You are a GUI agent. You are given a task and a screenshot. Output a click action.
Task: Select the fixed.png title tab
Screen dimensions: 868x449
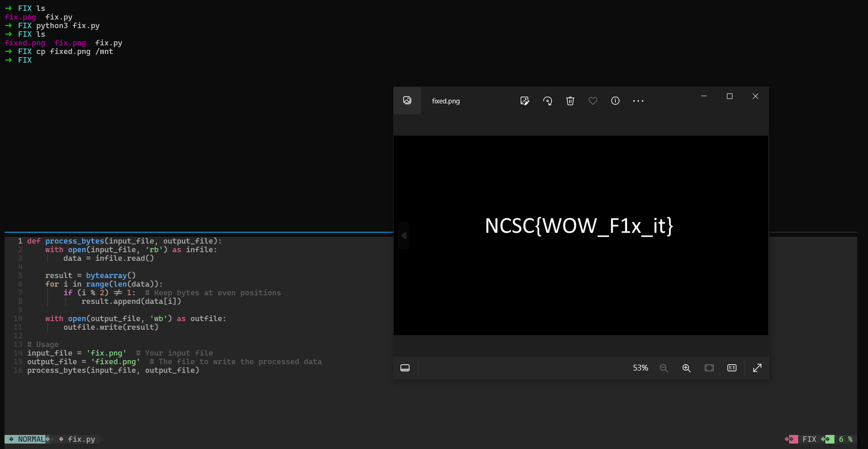tap(446, 101)
